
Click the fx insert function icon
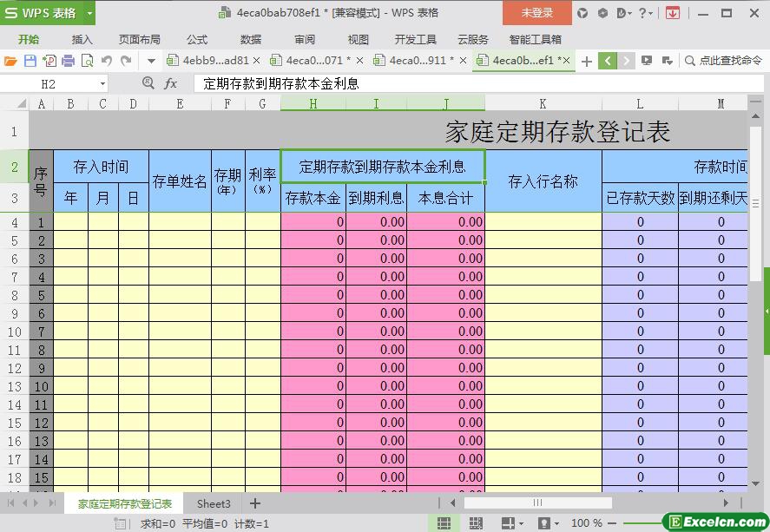(x=171, y=83)
